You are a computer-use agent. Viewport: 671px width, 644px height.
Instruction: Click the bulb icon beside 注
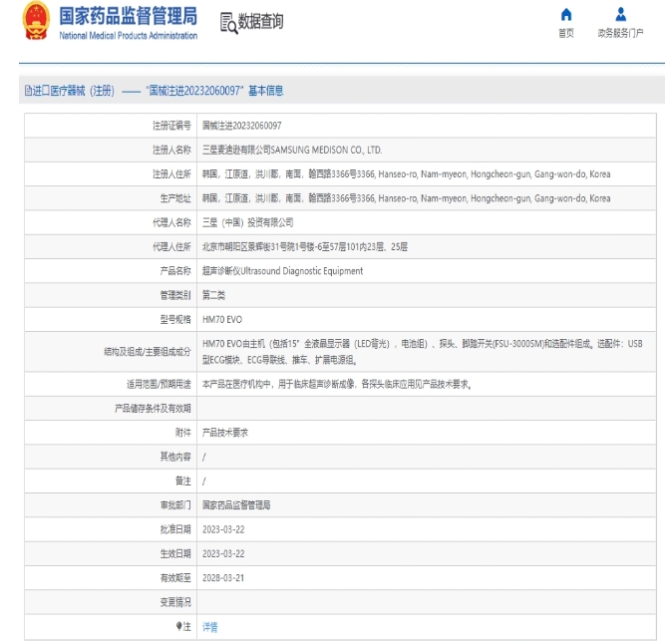pyautogui.click(x=178, y=626)
